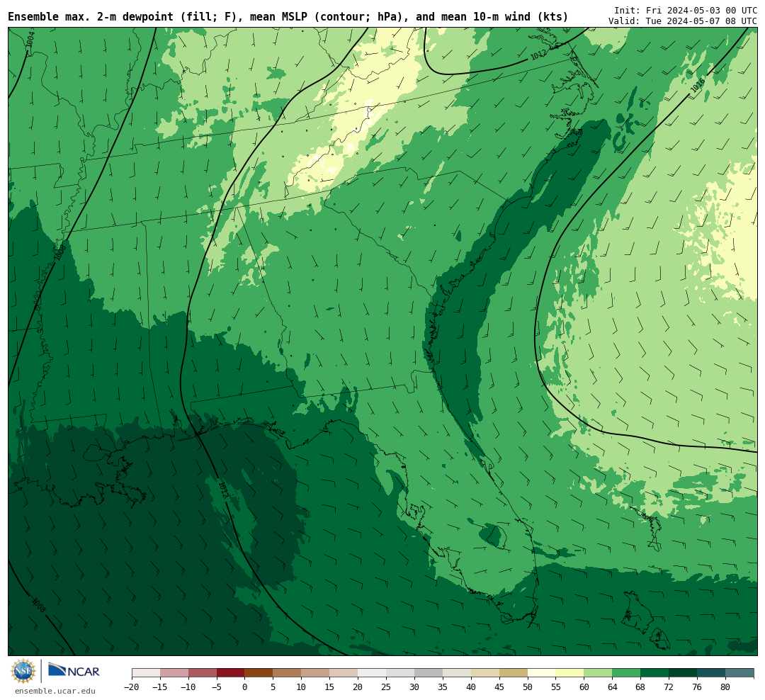The height and width of the screenshot is (700, 765).
Task: Click the NCAR logo
Action: [74, 671]
